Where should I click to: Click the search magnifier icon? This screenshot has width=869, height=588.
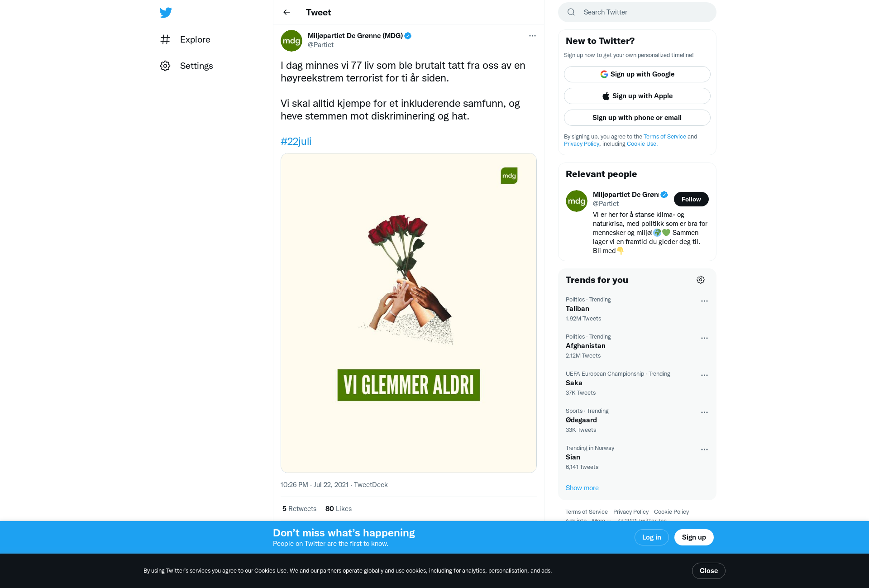[571, 12]
